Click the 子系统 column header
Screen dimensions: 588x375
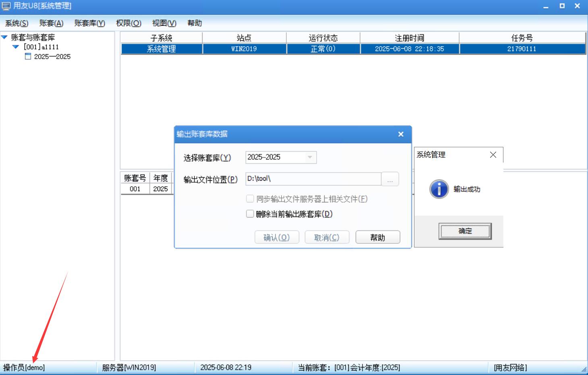161,38
